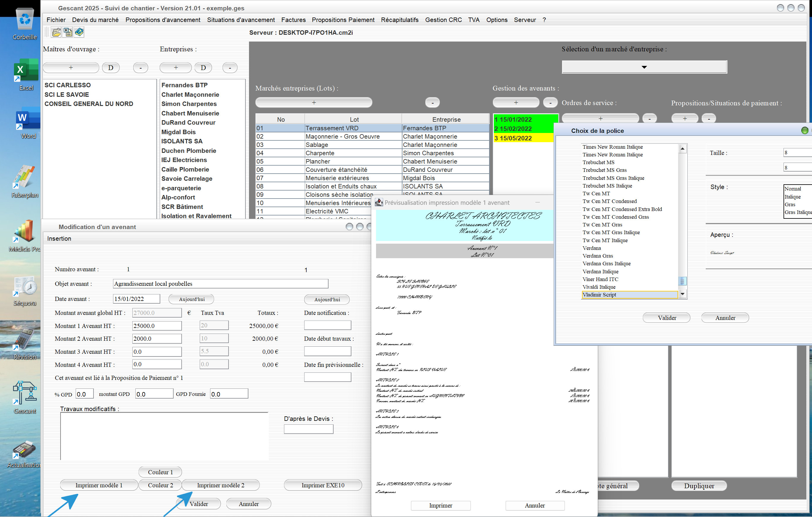Select Verdana Gras Italique font
The image size is (812, 517).
pyautogui.click(x=606, y=263)
